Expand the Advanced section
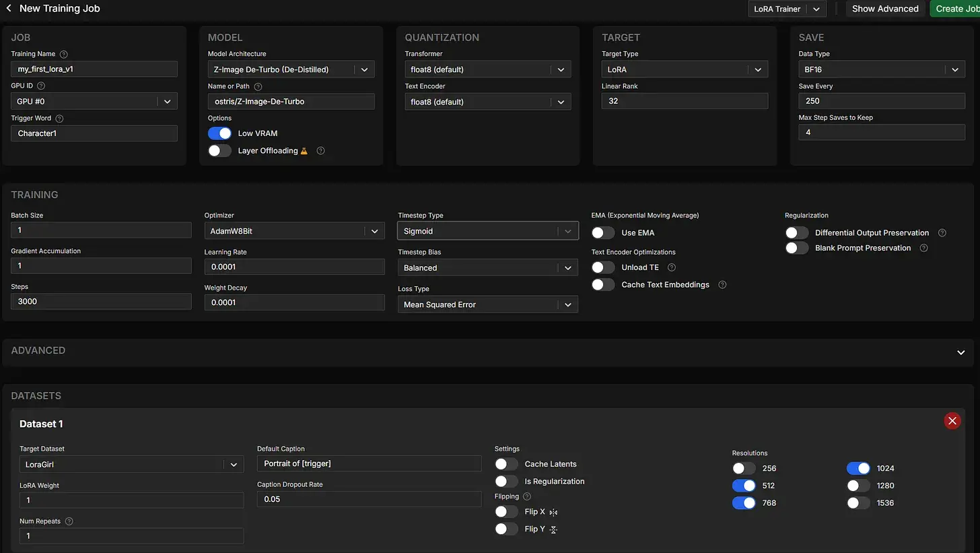Image resolution: width=980 pixels, height=553 pixels. (x=960, y=352)
